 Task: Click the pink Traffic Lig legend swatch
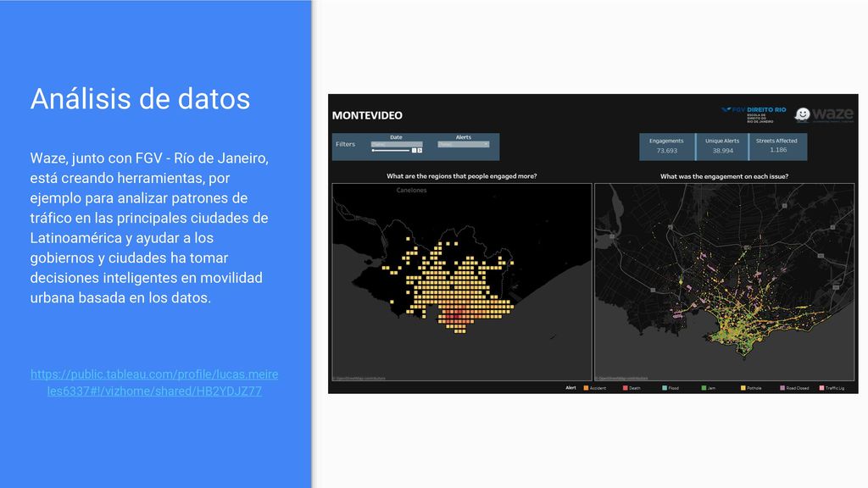tap(821, 388)
